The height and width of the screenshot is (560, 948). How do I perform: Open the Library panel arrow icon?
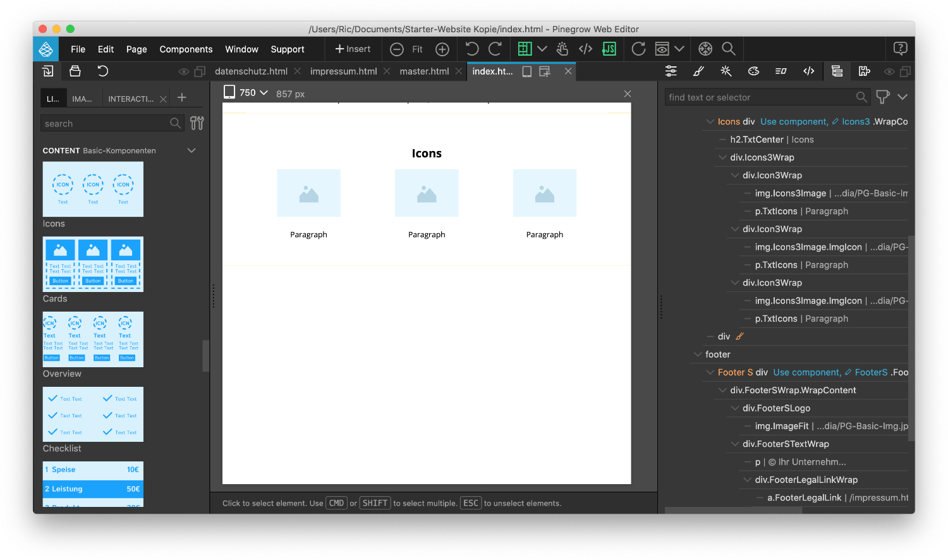pyautogui.click(x=48, y=71)
